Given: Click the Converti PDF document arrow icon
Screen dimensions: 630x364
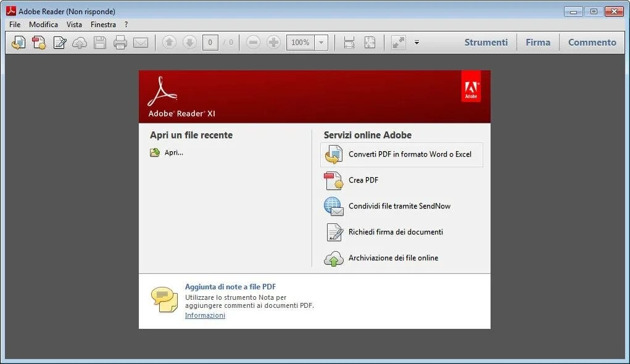Looking at the screenshot, I should pos(333,155).
